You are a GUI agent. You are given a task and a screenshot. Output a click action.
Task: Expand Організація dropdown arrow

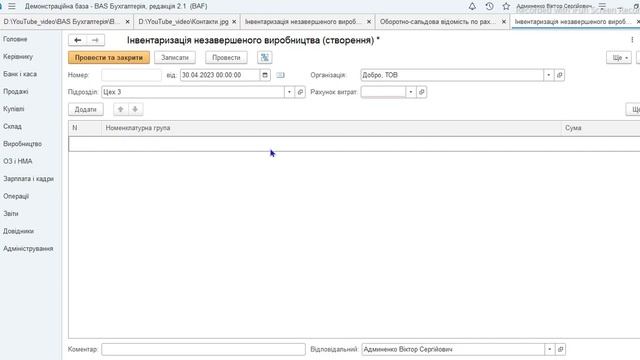(x=549, y=75)
